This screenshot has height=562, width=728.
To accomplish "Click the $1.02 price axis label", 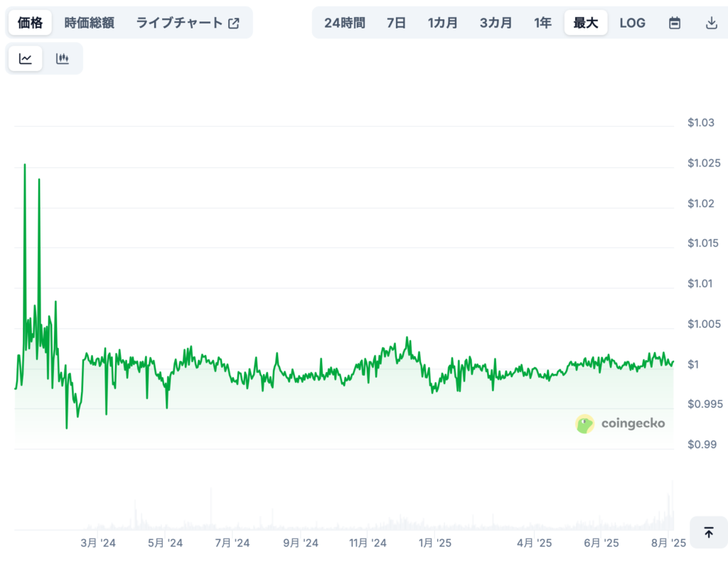I will coord(700,203).
